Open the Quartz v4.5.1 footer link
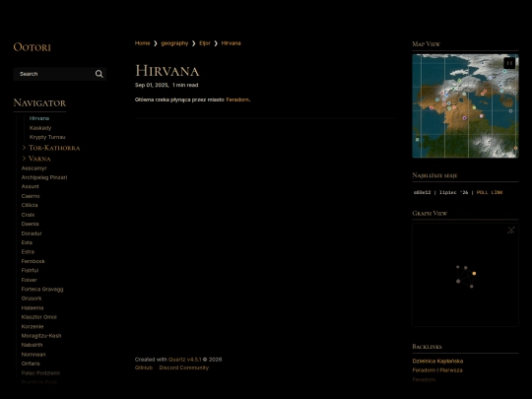This screenshot has height=399, width=532. [185, 360]
